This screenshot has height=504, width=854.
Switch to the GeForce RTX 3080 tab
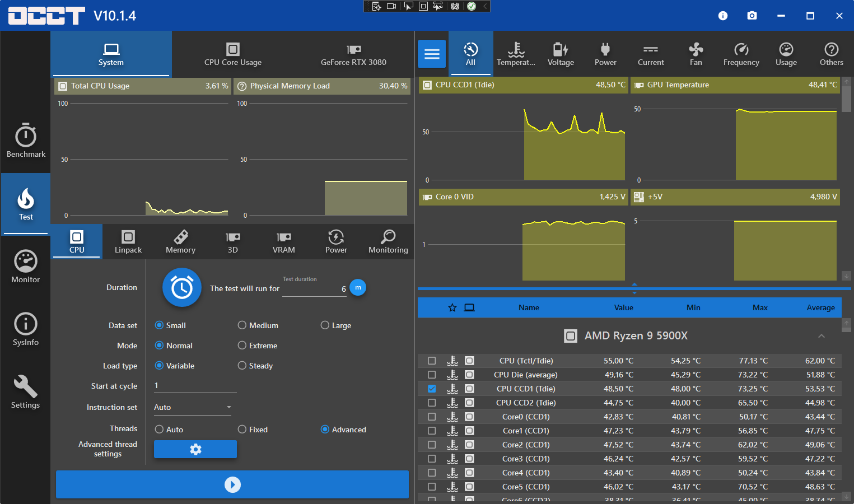tap(353, 54)
